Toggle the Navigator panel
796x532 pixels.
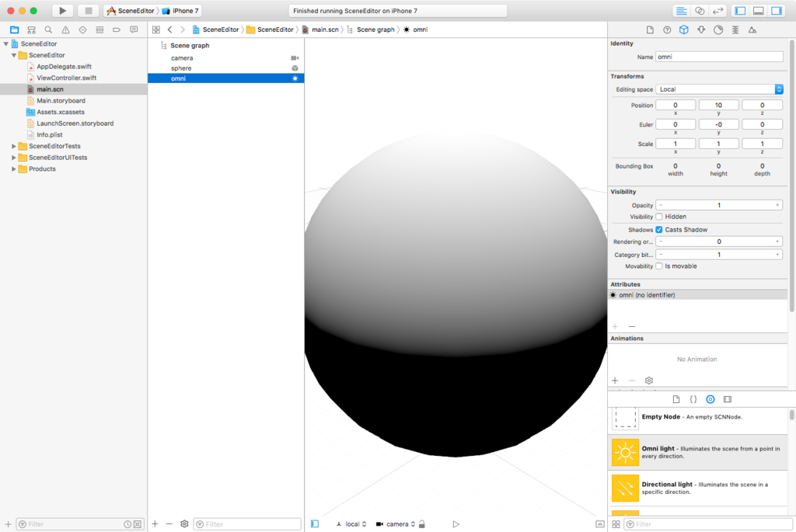point(740,11)
